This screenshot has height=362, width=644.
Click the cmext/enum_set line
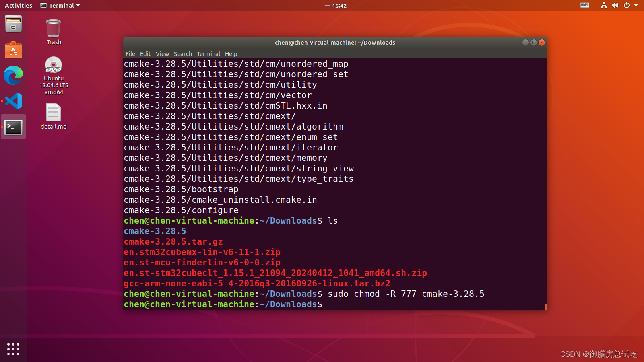click(x=231, y=137)
